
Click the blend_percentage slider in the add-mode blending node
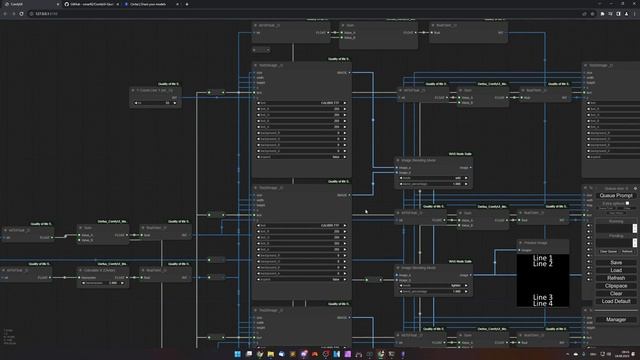[433, 184]
